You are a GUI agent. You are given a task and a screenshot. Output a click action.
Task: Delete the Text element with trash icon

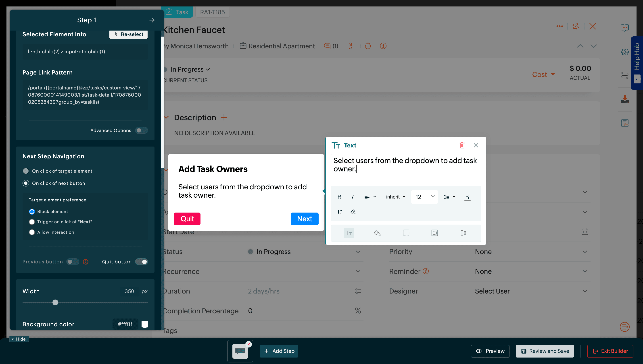[x=462, y=145]
